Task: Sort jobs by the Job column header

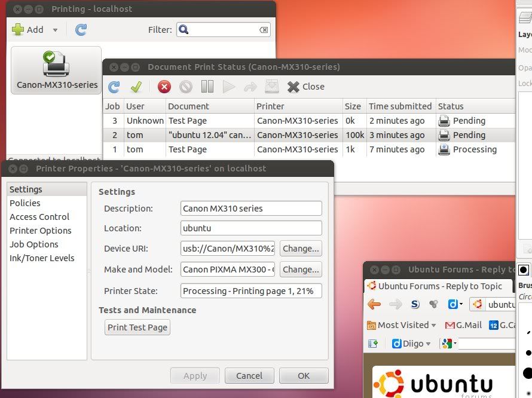Action: (x=114, y=106)
